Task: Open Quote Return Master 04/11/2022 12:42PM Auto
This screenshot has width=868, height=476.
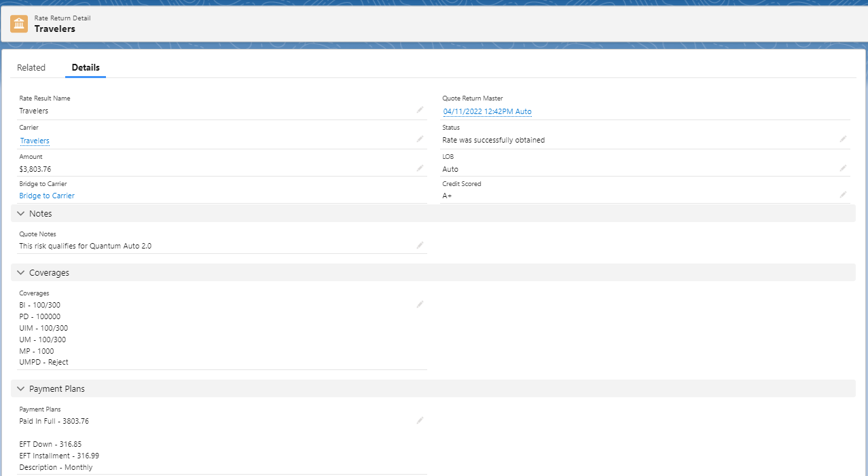Action: coord(488,111)
